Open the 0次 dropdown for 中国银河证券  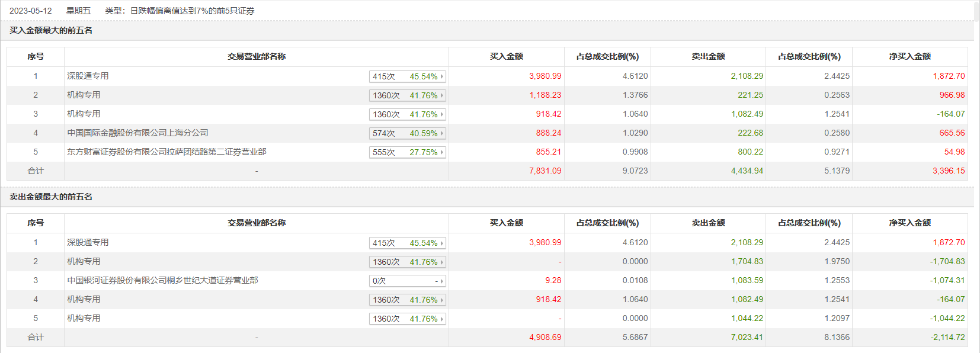(x=407, y=281)
